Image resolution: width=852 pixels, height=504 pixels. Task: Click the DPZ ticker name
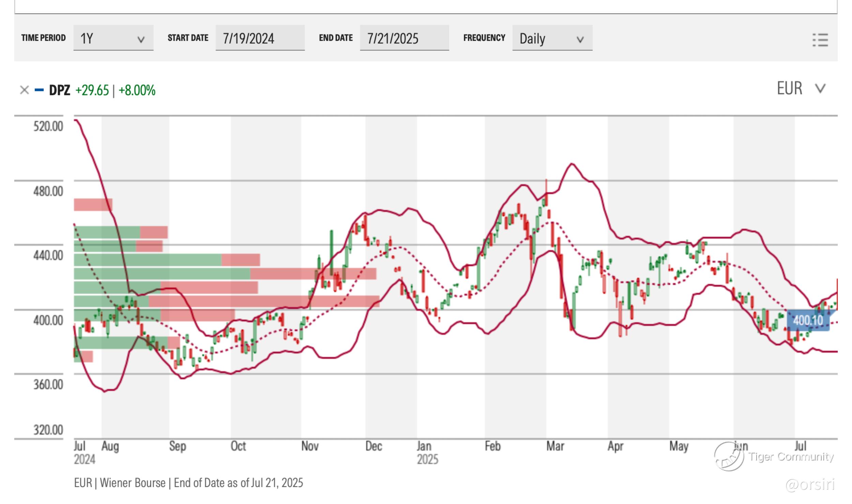click(x=60, y=90)
